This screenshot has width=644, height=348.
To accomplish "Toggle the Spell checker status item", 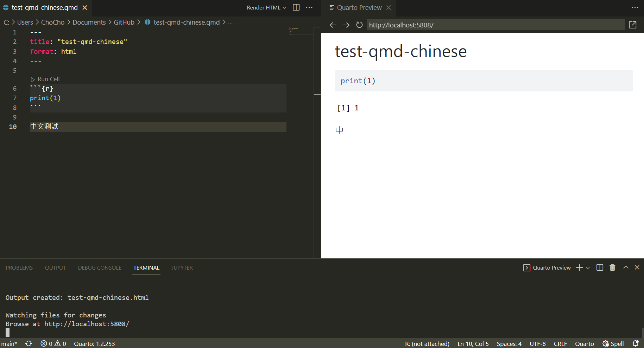I will [x=613, y=343].
